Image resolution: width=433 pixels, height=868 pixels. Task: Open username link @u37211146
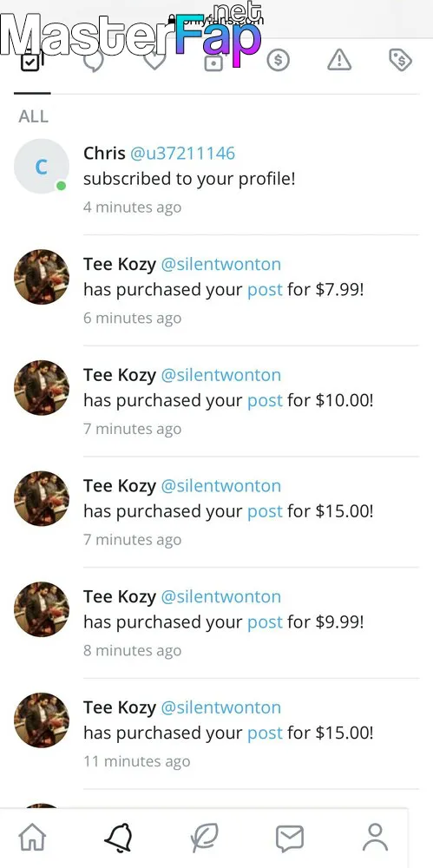[183, 154]
